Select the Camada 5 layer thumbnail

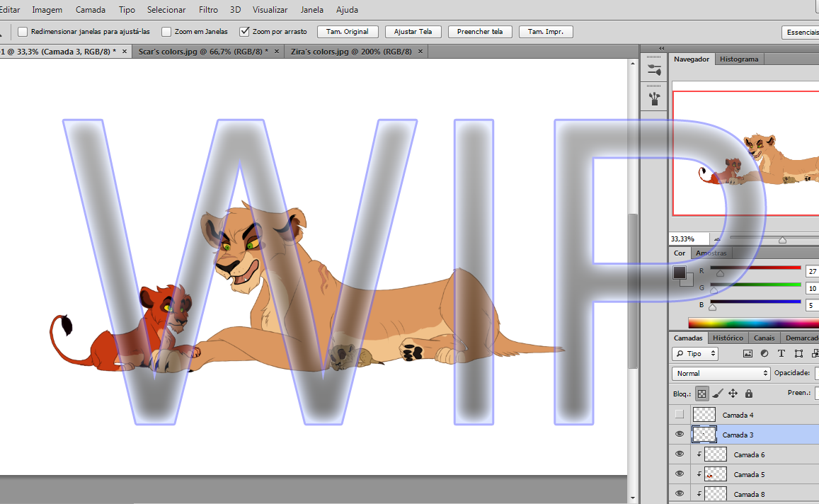coord(716,474)
